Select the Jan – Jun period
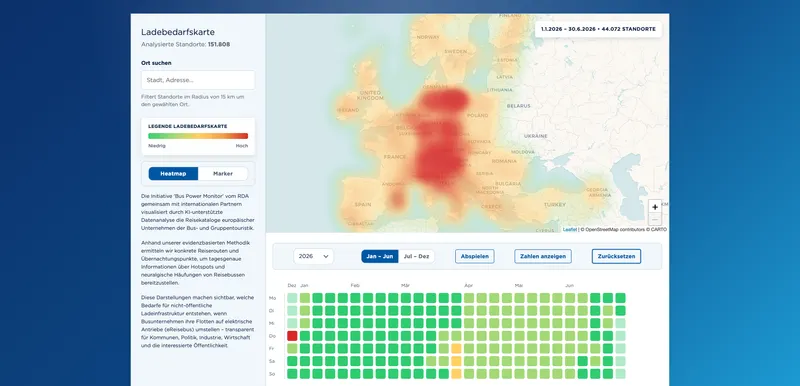800x386 pixels. [x=380, y=256]
